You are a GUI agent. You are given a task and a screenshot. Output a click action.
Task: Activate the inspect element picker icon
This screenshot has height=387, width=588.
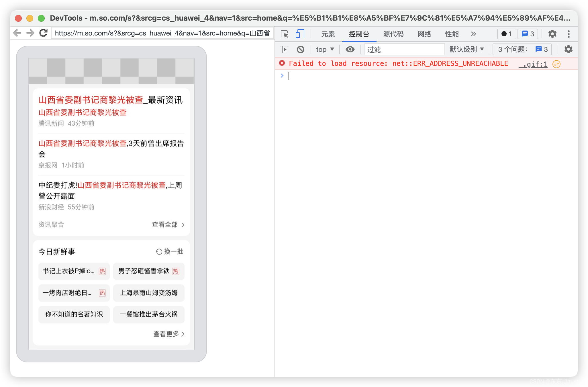(x=284, y=34)
